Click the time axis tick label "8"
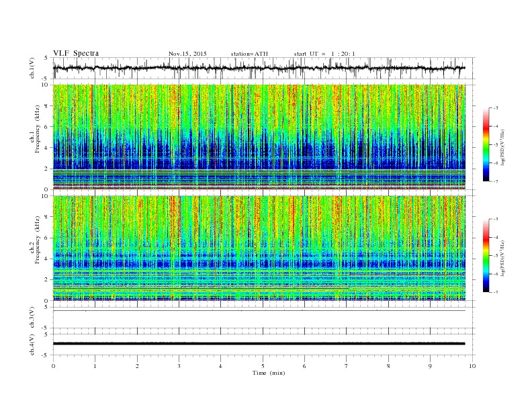532x411 pixels. 388,366
